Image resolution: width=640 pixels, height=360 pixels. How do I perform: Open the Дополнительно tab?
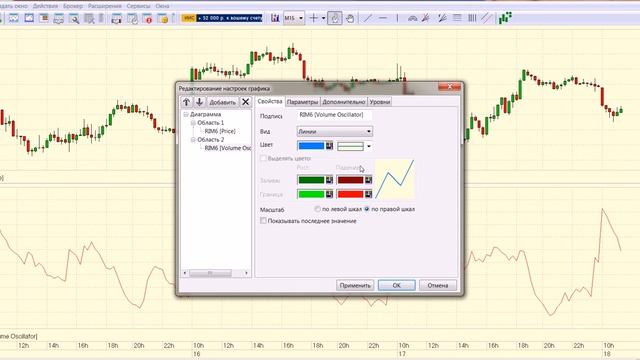[344, 102]
